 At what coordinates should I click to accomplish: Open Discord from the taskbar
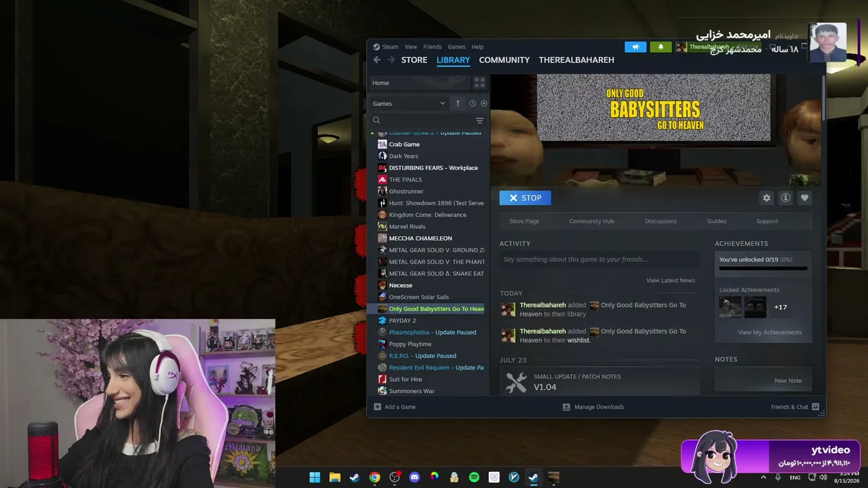coord(414,477)
